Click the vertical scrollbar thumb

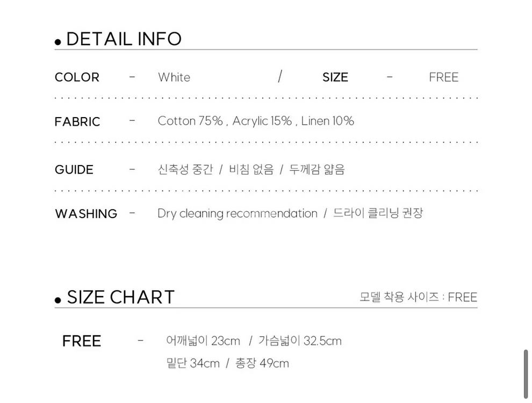pyautogui.click(x=526, y=374)
